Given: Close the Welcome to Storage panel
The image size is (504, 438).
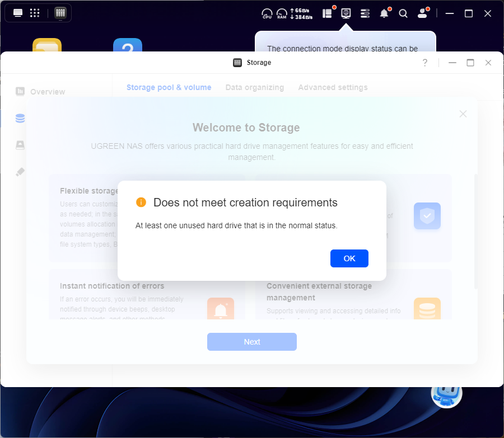Looking at the screenshot, I should tap(463, 114).
